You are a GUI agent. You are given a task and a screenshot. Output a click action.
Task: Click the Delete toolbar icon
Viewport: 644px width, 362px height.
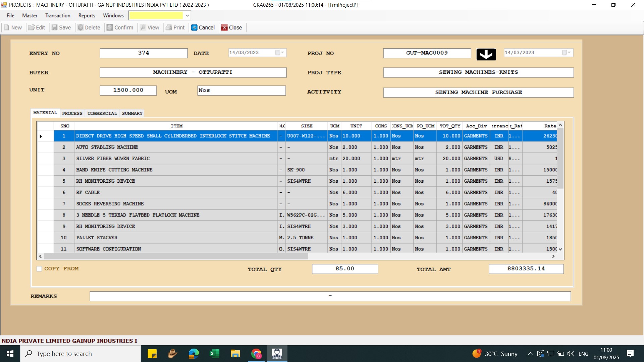pos(80,27)
